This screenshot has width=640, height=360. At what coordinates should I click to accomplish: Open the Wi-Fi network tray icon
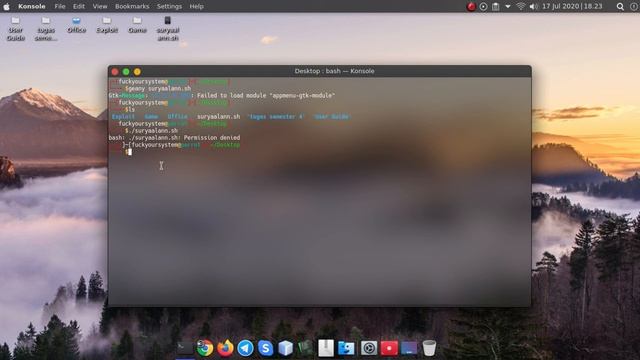point(520,7)
